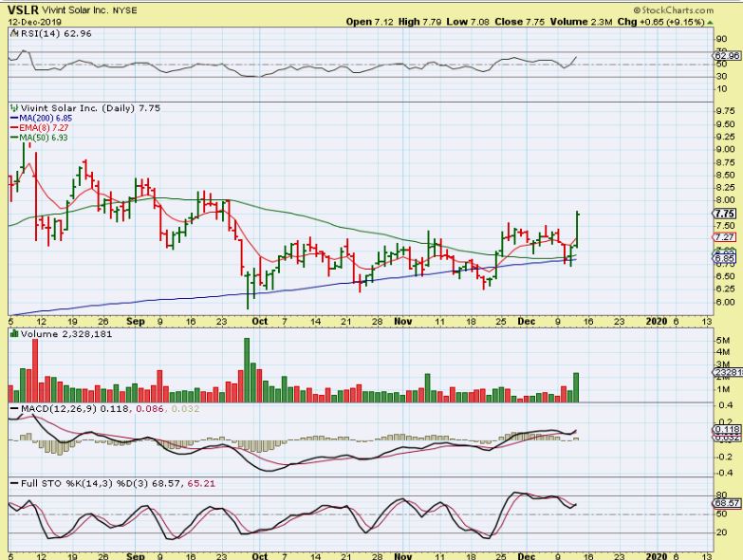Click the tallest red volume bar
Viewport: 743px width, 560px height.
pyautogui.click(x=35, y=370)
